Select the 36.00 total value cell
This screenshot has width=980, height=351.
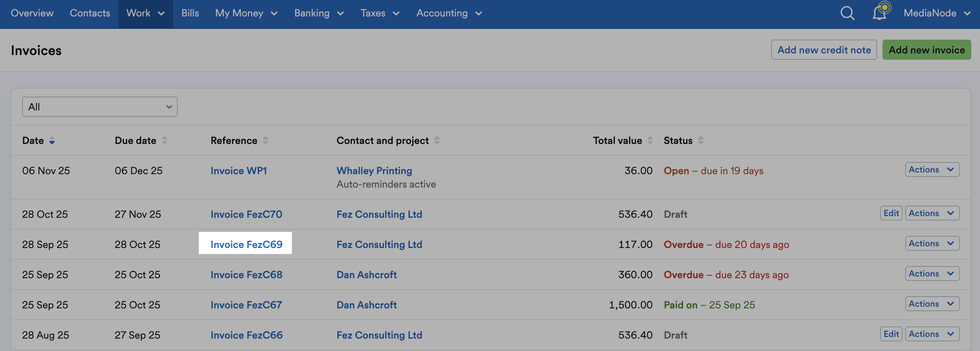pos(638,170)
